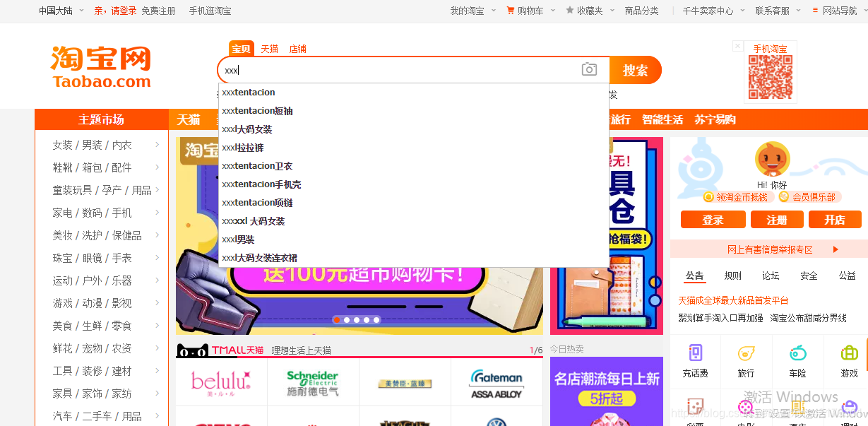Click the favorites star 收藏夹
This screenshot has width=868, height=426.
570,11
